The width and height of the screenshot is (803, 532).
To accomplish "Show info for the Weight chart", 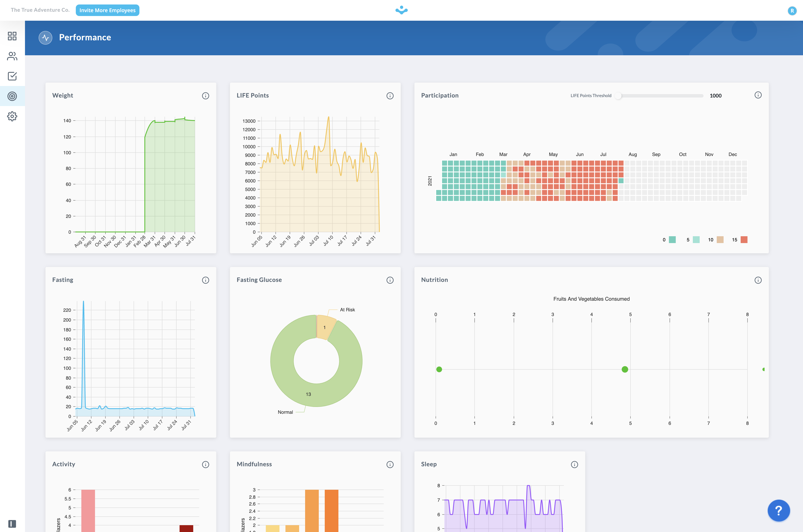I will pyautogui.click(x=206, y=96).
